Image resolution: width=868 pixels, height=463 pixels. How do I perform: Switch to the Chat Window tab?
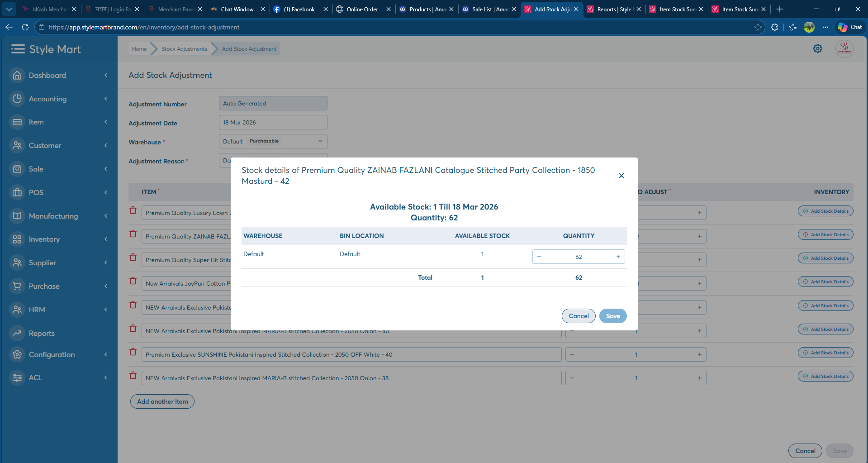237,9
